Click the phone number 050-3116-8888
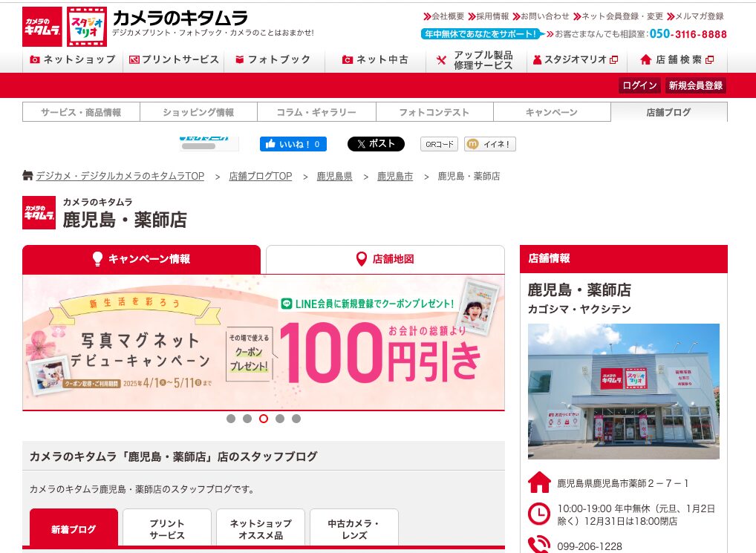This screenshot has height=553, width=756. coord(688,34)
